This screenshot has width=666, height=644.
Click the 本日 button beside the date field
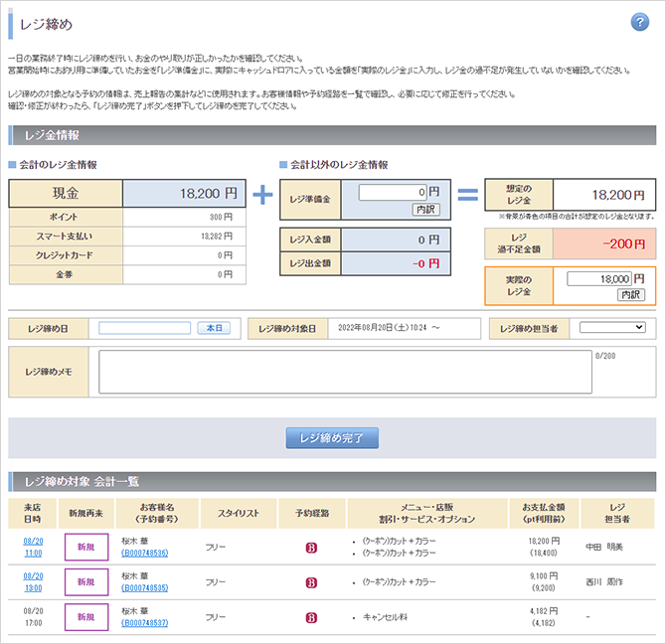(214, 328)
